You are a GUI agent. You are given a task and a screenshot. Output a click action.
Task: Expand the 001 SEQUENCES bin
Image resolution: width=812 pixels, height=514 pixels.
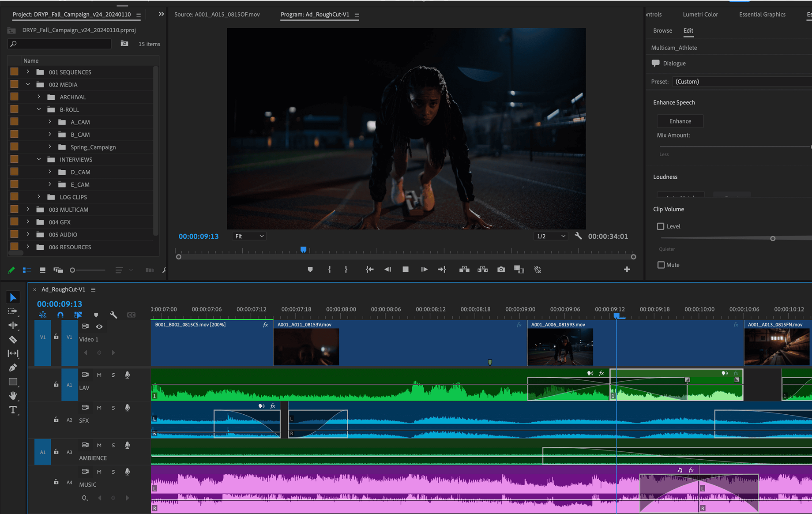coord(28,72)
